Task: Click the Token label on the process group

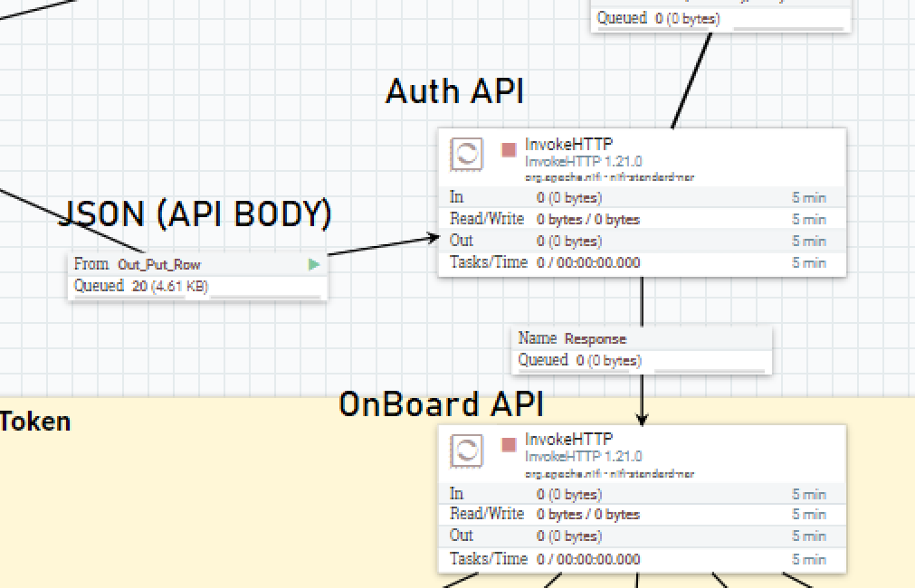Action: pos(35,421)
